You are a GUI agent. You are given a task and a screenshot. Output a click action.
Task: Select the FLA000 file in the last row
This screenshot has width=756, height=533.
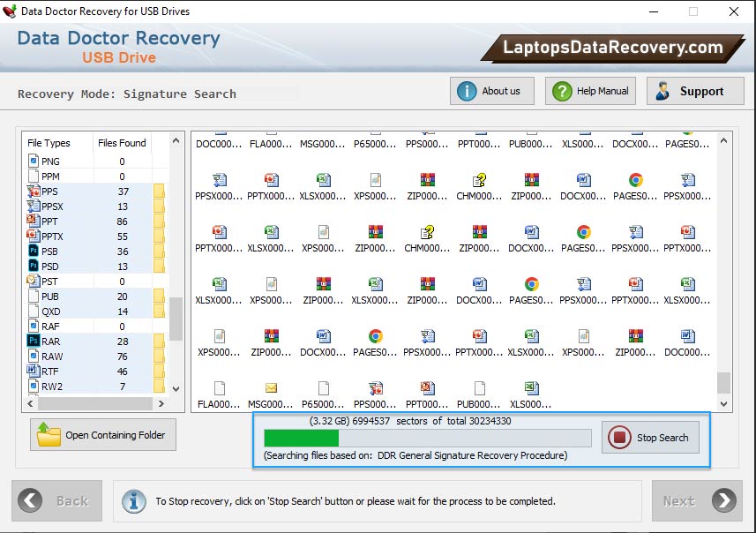[x=220, y=394]
